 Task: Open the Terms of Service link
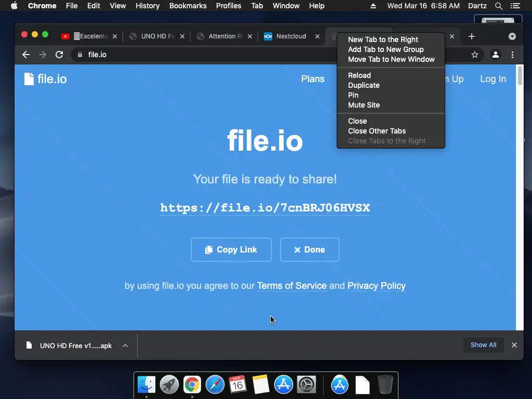(292, 286)
